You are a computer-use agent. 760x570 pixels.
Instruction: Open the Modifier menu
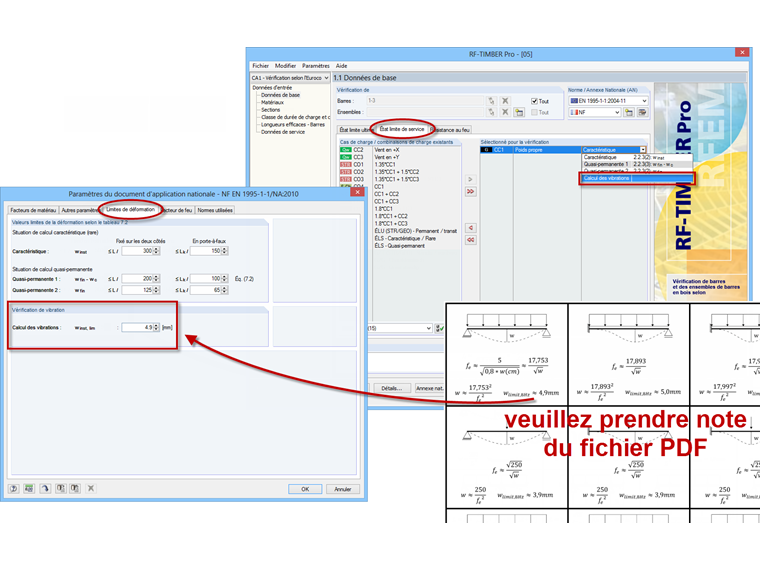point(285,66)
